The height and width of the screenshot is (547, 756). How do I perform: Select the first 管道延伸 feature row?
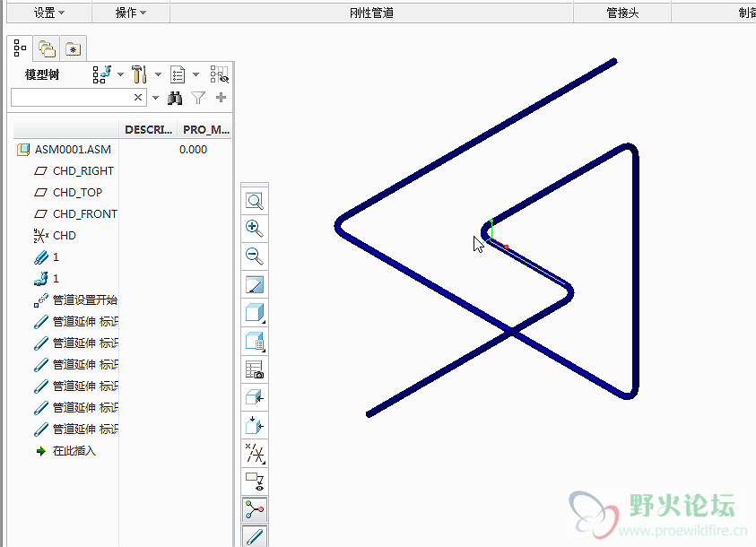pyautogui.click(x=85, y=321)
